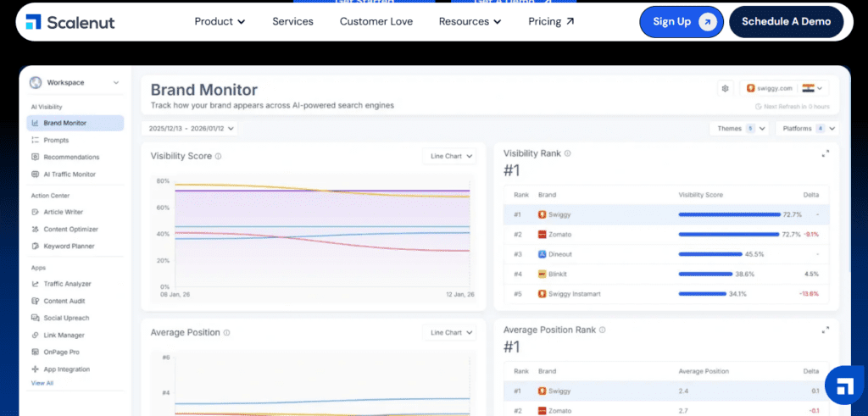Image resolution: width=868 pixels, height=416 pixels.
Task: Click the Traffic Analyzer sidebar icon
Action: (36, 284)
